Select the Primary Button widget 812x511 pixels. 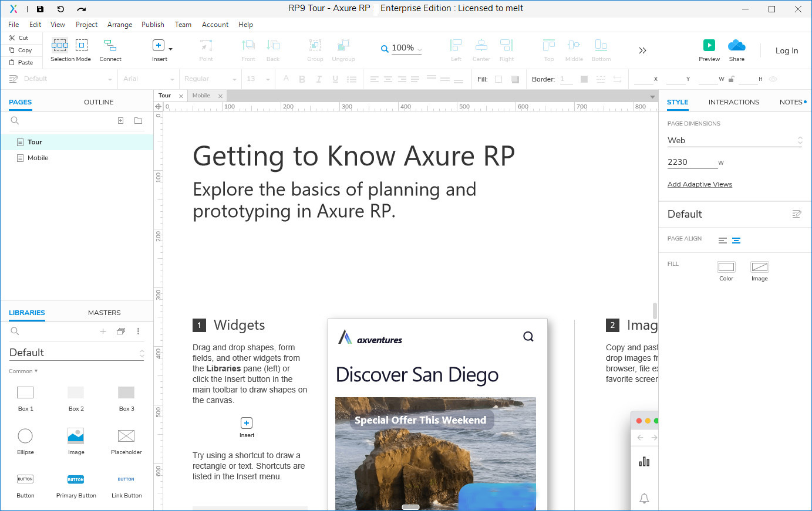click(x=76, y=486)
